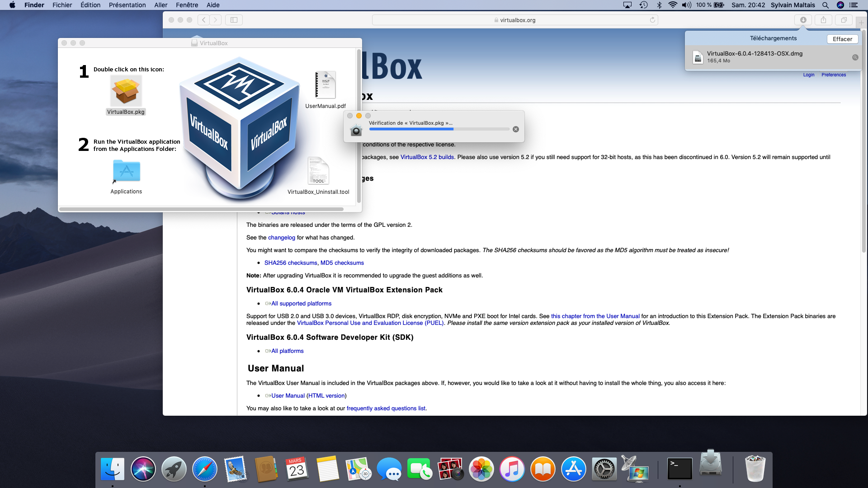Cancel the VirtualBox.pkg verification progress
Viewport: 868px width, 488px height.
point(516,129)
